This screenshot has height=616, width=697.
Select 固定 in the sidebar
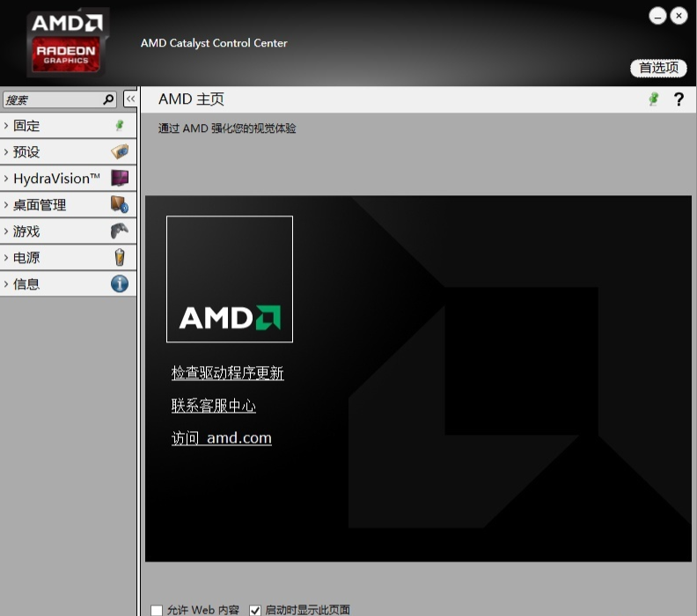click(68, 126)
